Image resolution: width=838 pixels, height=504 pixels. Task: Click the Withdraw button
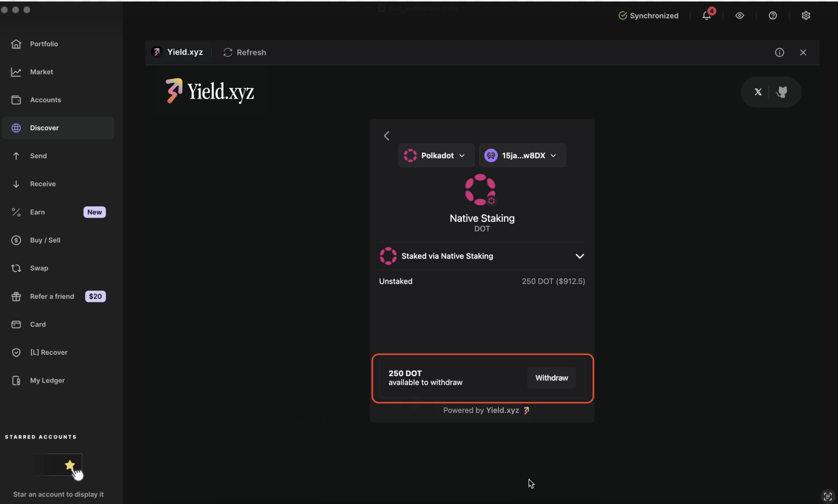[x=551, y=378]
